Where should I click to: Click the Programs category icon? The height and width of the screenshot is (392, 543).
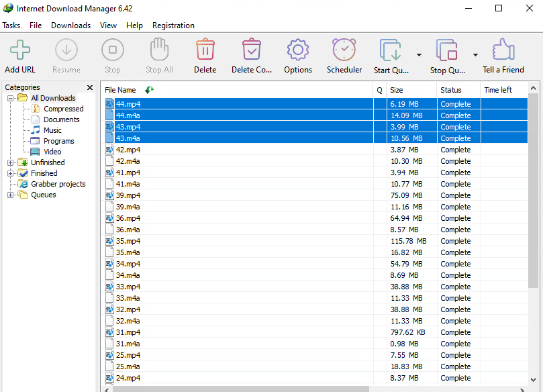(x=35, y=141)
